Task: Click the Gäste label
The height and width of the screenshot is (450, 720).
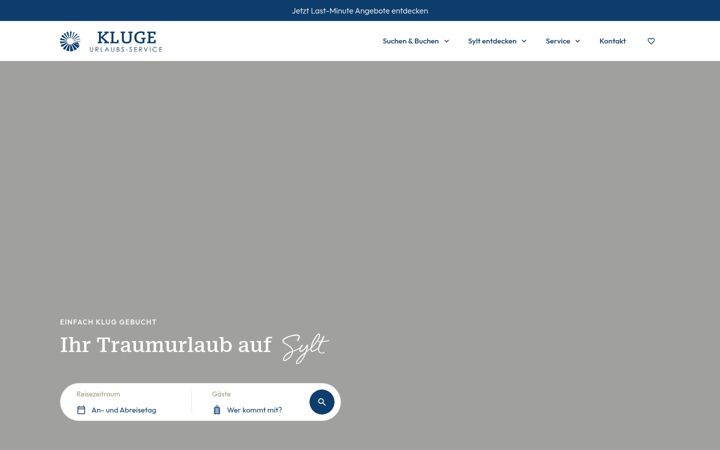Action: (221, 394)
